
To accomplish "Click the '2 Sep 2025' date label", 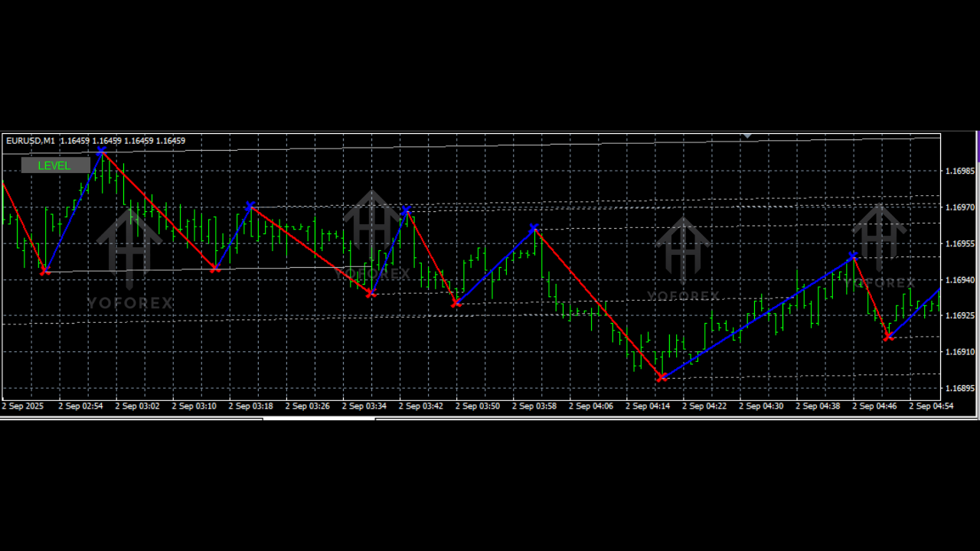I will point(23,406).
